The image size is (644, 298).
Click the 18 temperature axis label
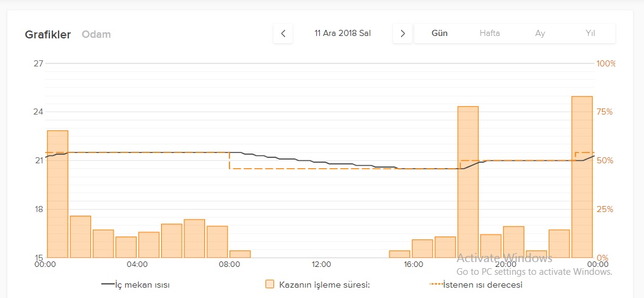tap(38, 209)
